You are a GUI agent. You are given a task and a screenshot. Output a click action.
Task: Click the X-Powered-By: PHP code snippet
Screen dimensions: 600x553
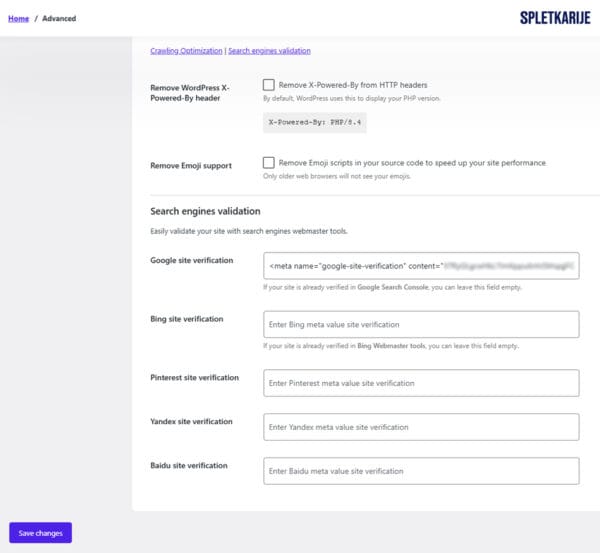(x=315, y=122)
